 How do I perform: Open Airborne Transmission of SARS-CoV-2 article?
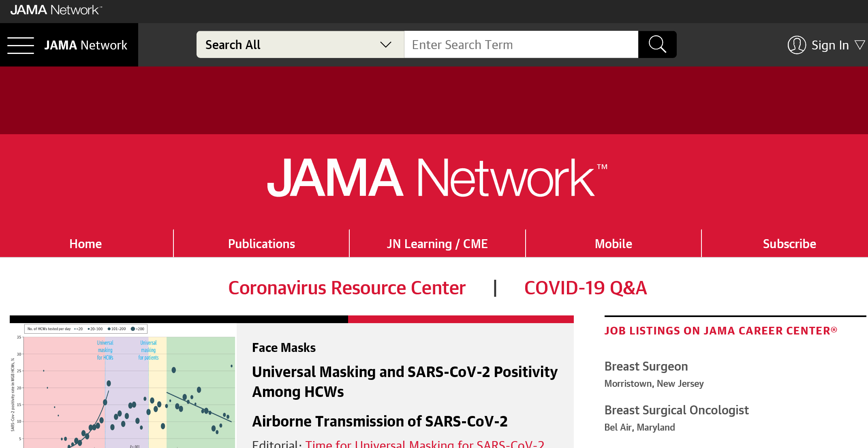380,421
